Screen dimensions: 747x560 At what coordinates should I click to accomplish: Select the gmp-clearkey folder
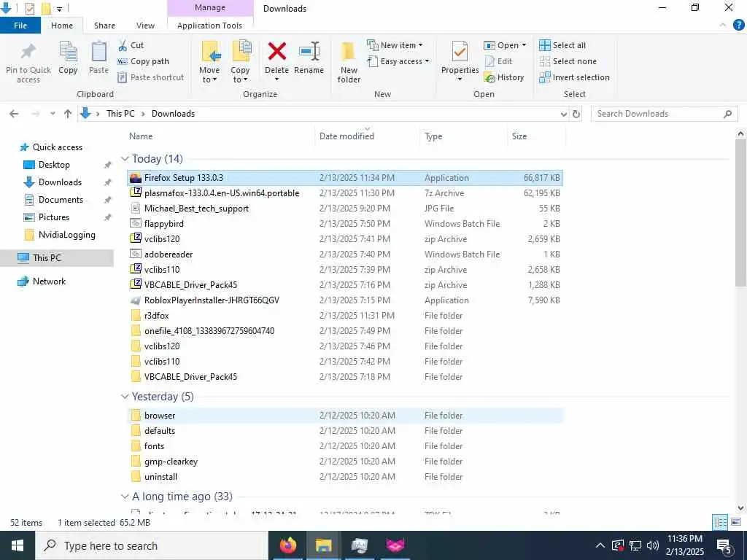click(x=345, y=462)
